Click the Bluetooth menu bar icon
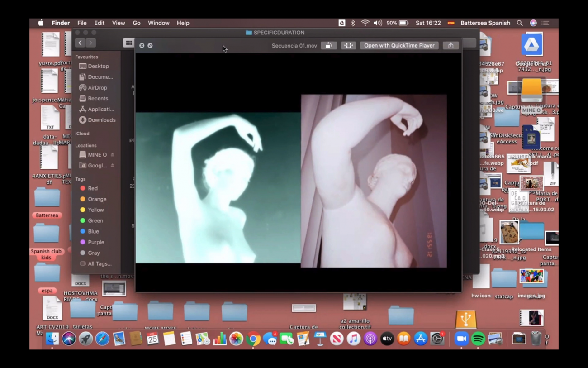The height and width of the screenshot is (368, 588). tap(353, 23)
